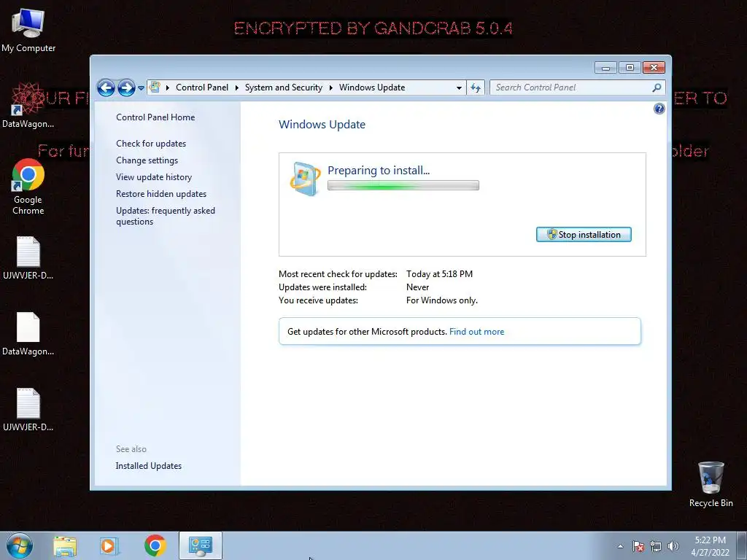Open Help with the question mark icon

(x=659, y=109)
